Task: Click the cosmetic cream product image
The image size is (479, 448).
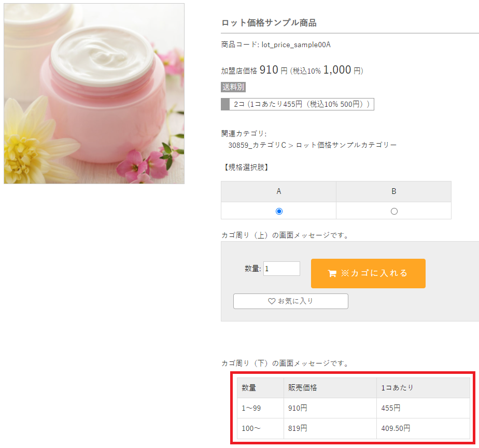Action: coord(94,93)
